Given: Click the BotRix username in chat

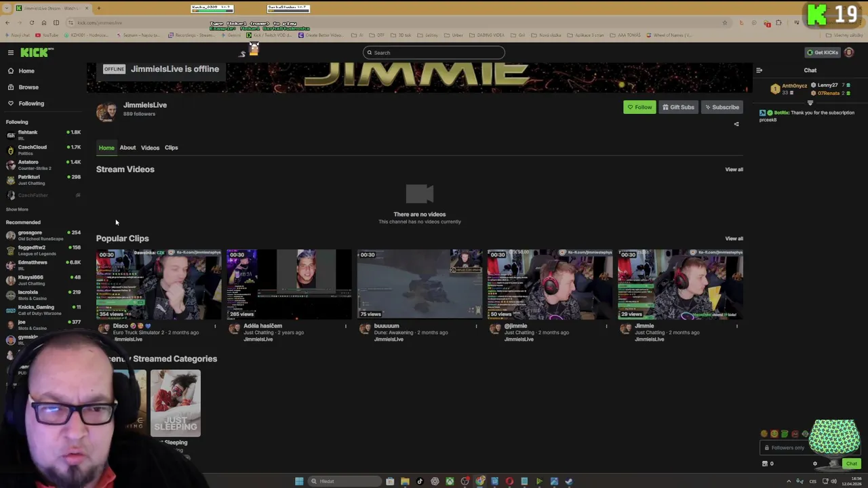Looking at the screenshot, I should pos(782,113).
